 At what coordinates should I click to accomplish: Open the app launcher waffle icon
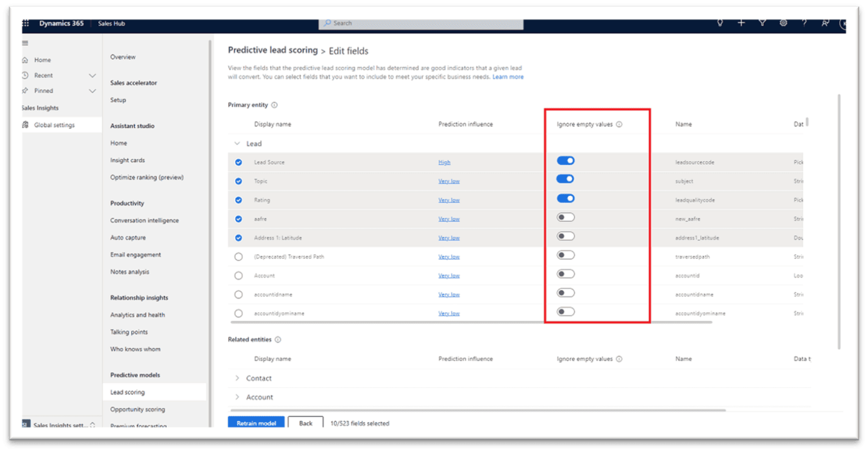tap(25, 23)
